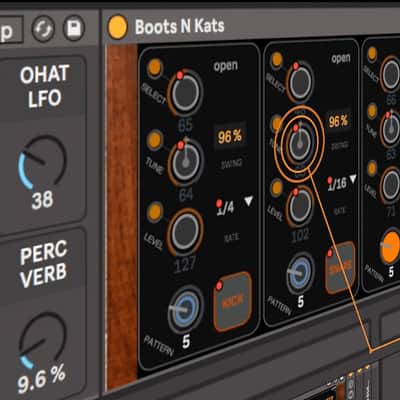Click the LEVEL knob with value 102

[300, 207]
